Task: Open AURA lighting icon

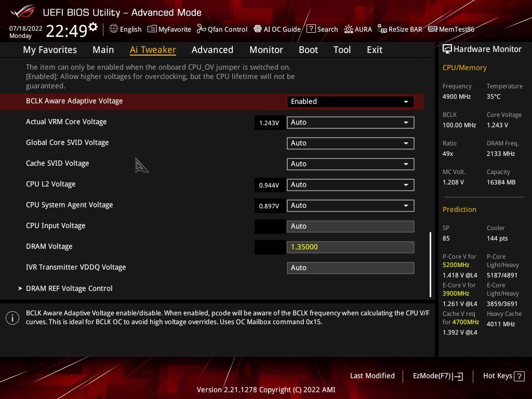Action: [x=349, y=29]
